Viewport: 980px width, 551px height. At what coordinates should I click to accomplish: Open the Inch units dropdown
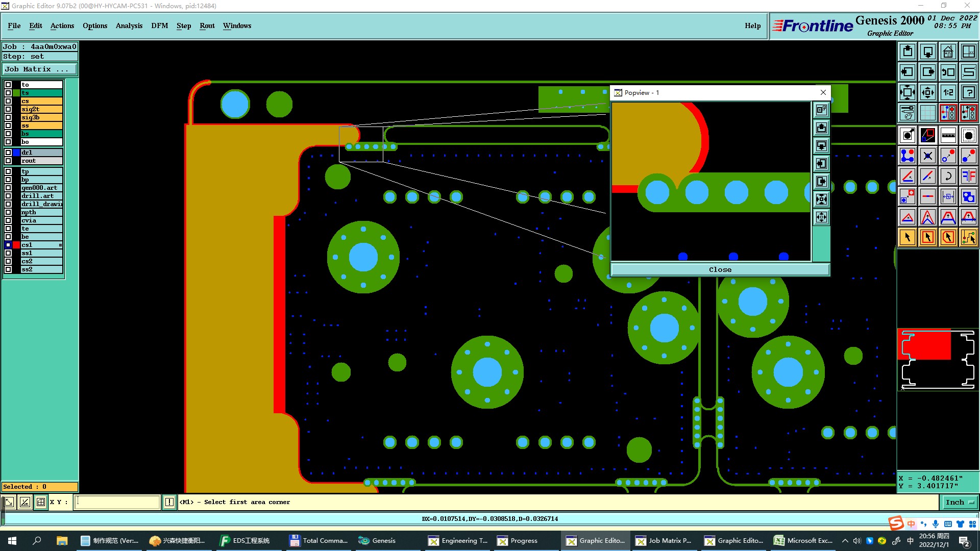coord(959,503)
